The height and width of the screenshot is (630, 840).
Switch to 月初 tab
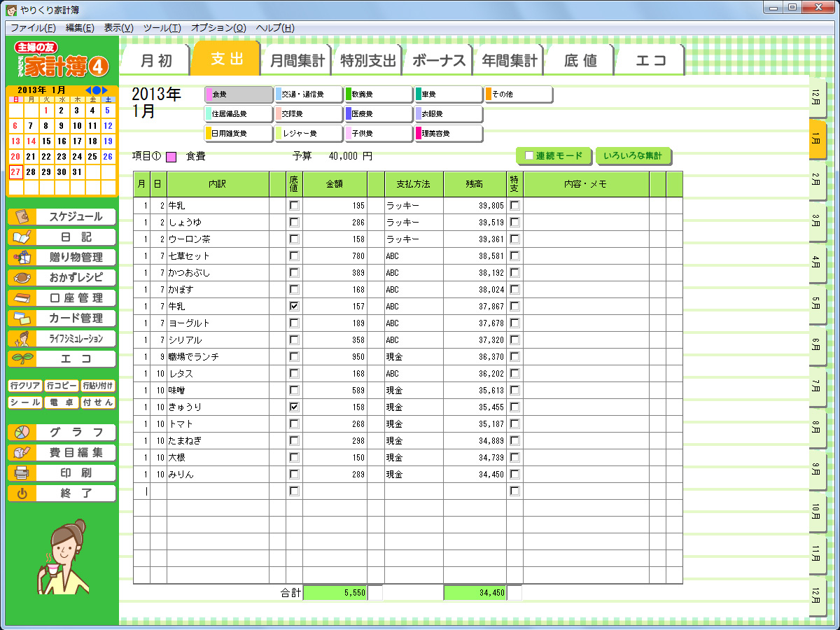click(x=156, y=61)
